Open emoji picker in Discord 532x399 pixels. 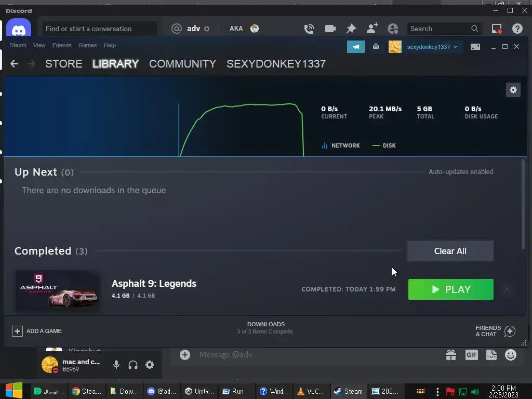511,355
